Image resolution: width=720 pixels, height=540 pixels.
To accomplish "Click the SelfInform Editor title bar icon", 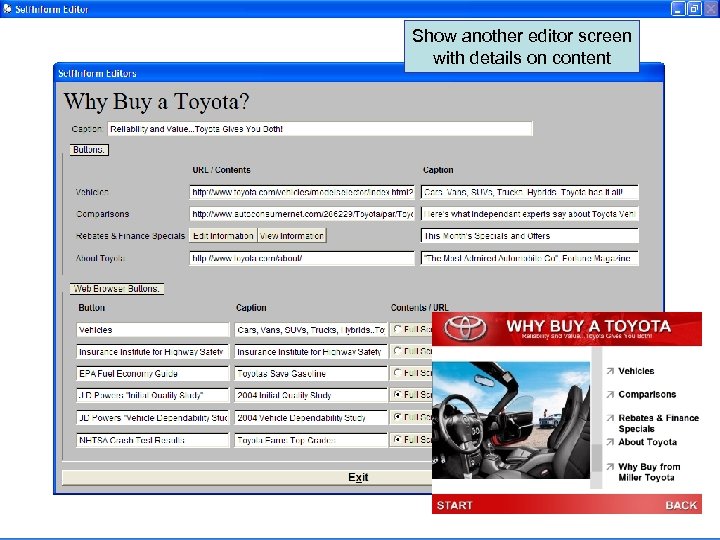I will tap(7, 9).
